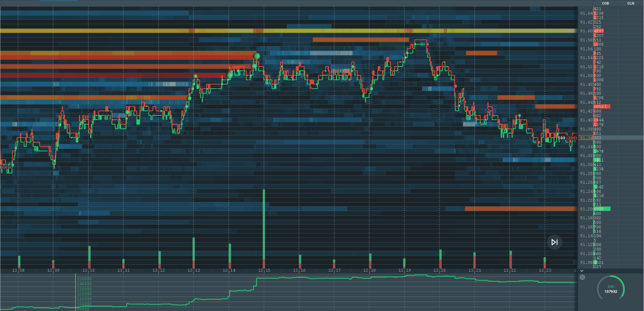Viewport: 644px width, 311px height.
Task: Click the 91.20 price label
Action: click(x=585, y=208)
